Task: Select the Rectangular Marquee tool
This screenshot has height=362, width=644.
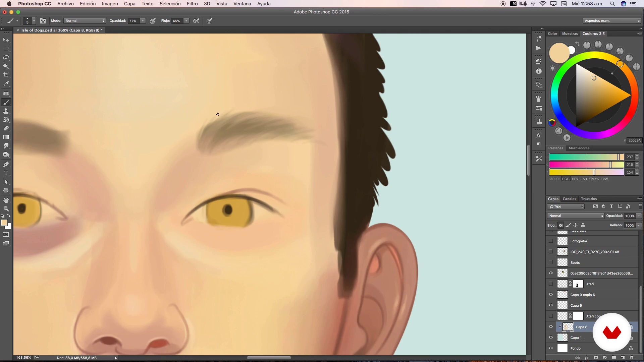Action: 6,49
